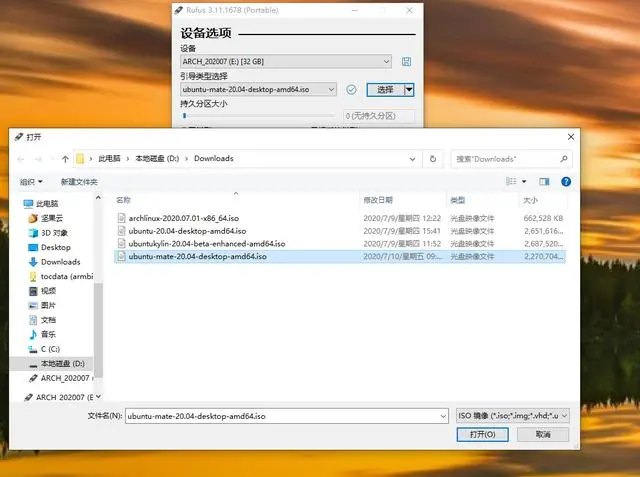Go up one folder level
This screenshot has height=477, width=640.
(65, 159)
